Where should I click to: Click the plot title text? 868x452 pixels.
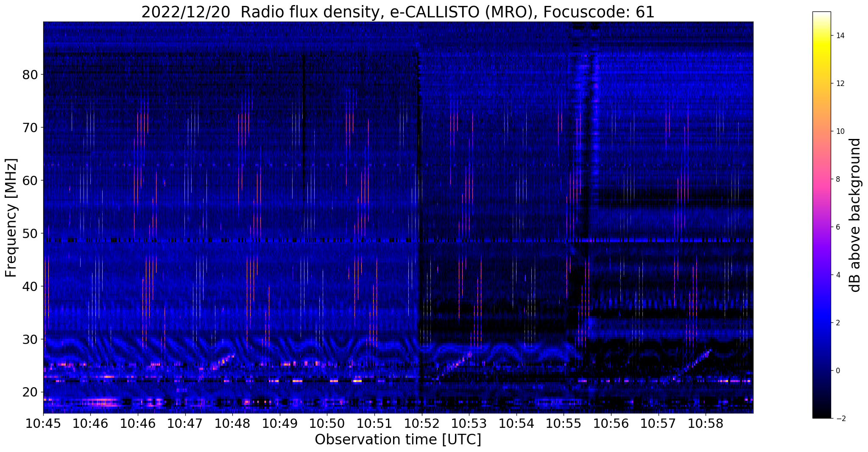click(x=398, y=12)
